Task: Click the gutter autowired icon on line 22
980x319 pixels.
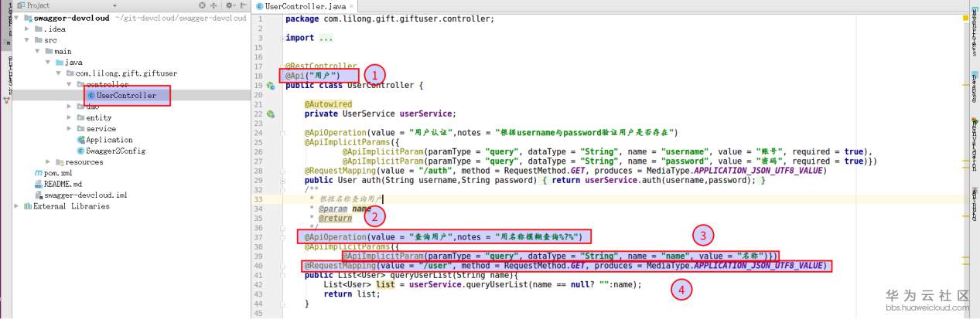Action: pos(271,114)
